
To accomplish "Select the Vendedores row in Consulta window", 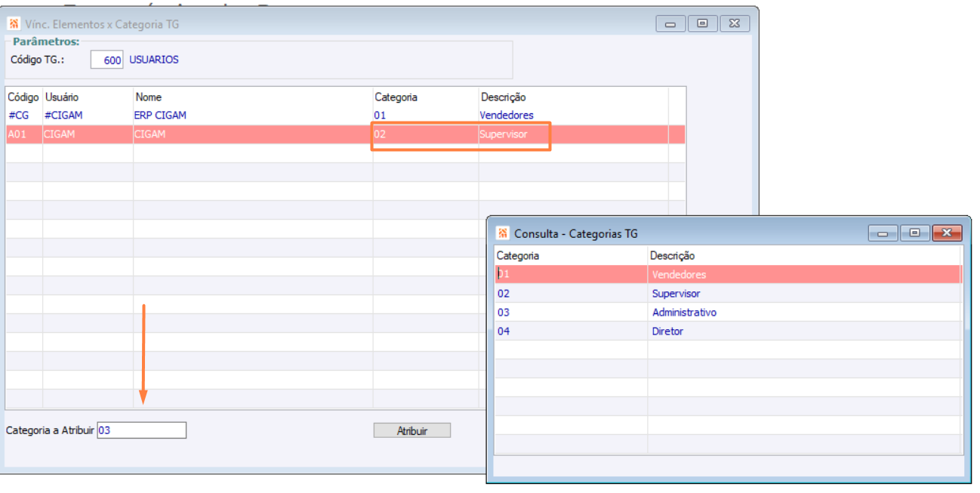I will pyautogui.click(x=728, y=274).
